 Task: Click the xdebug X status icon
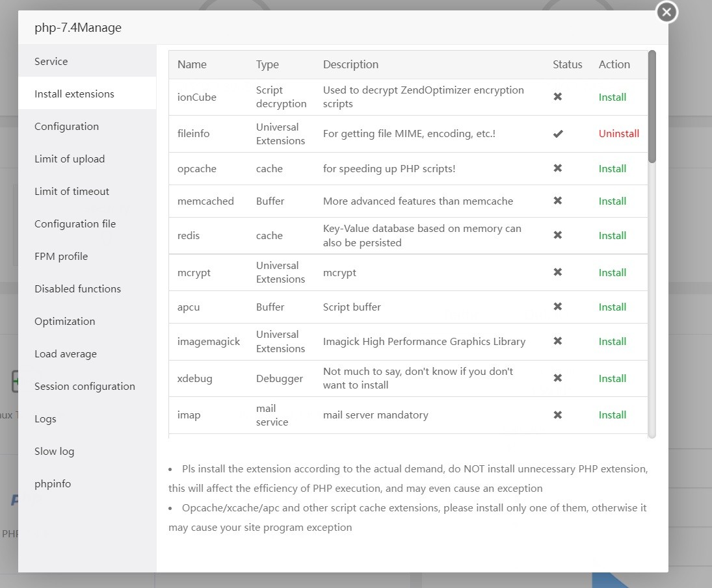tap(558, 378)
